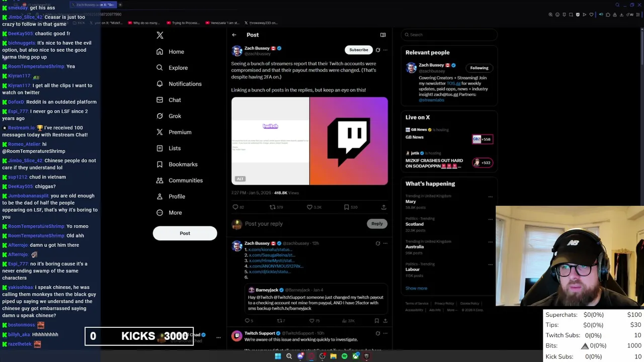Like the main post with 3.3K likes
The image size is (644, 362).
point(314,207)
